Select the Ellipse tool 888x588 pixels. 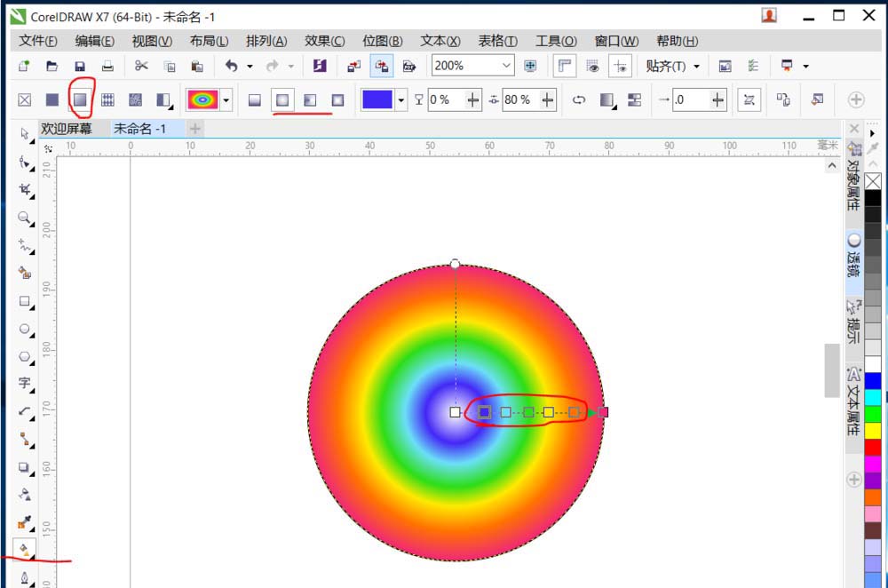pyautogui.click(x=22, y=330)
